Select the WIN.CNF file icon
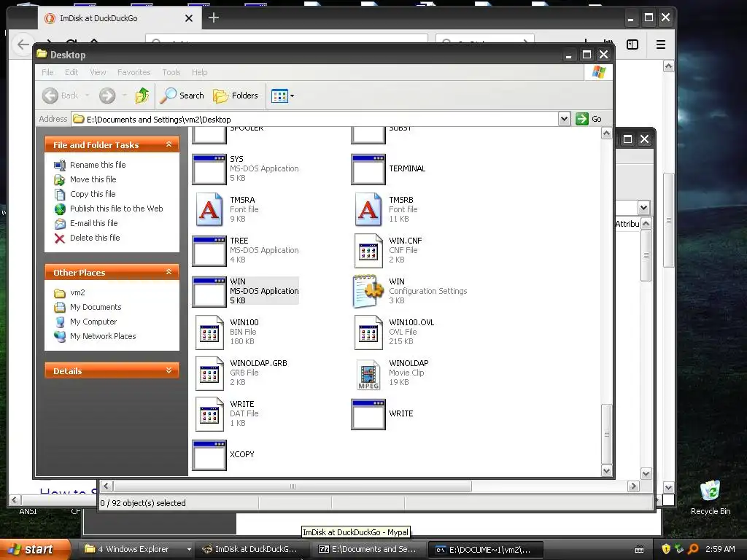 [x=368, y=251]
